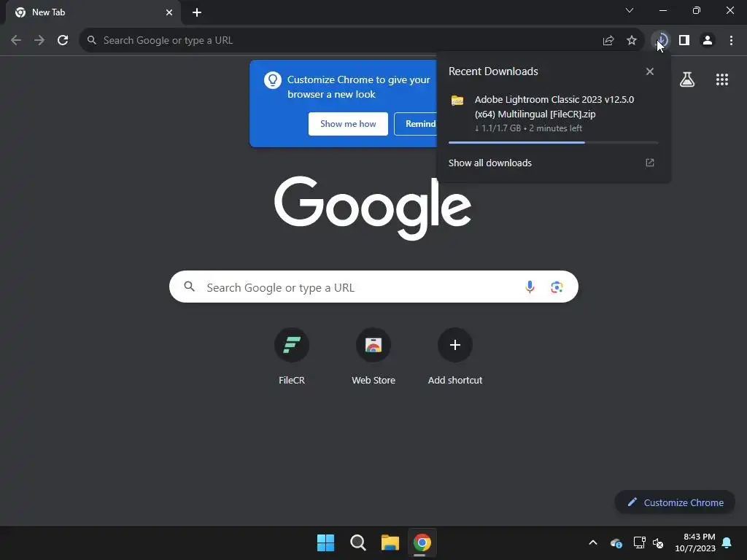Bookmark this tab with the star

631,41
